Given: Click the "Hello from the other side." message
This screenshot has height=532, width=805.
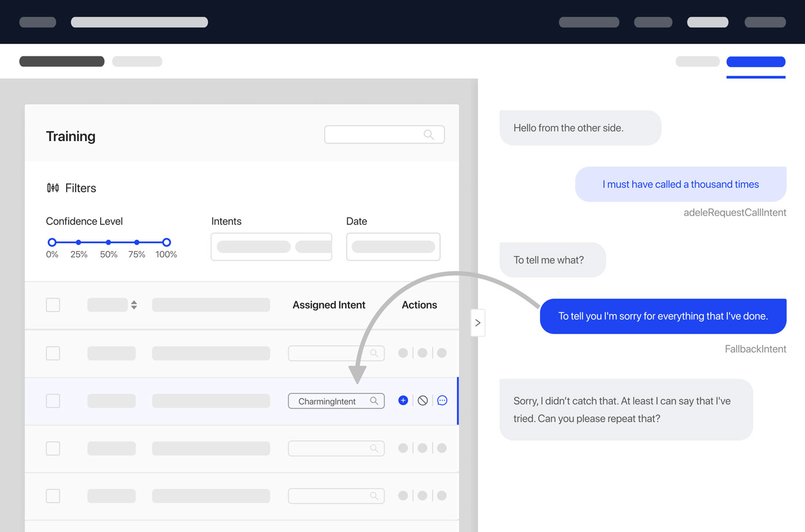Looking at the screenshot, I should (580, 128).
